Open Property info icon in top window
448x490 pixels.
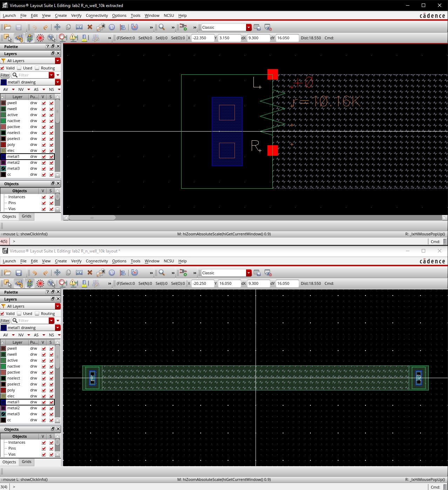coord(112,27)
